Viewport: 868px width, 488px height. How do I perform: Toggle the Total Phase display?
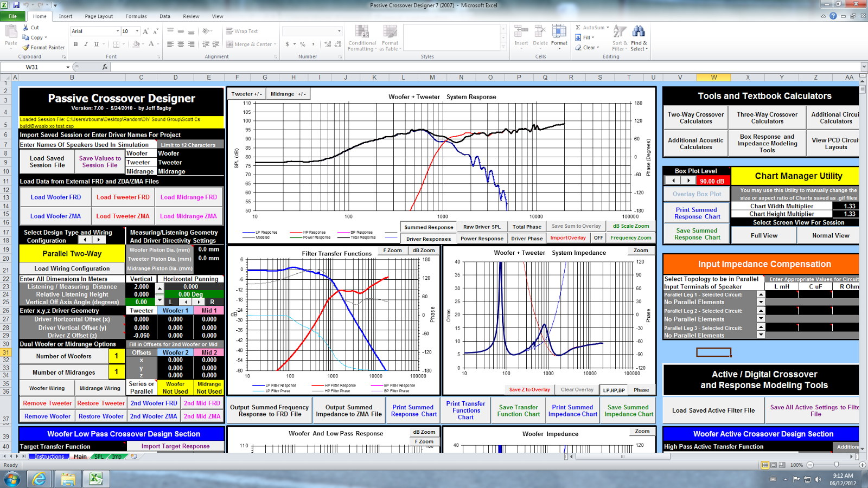tap(527, 227)
